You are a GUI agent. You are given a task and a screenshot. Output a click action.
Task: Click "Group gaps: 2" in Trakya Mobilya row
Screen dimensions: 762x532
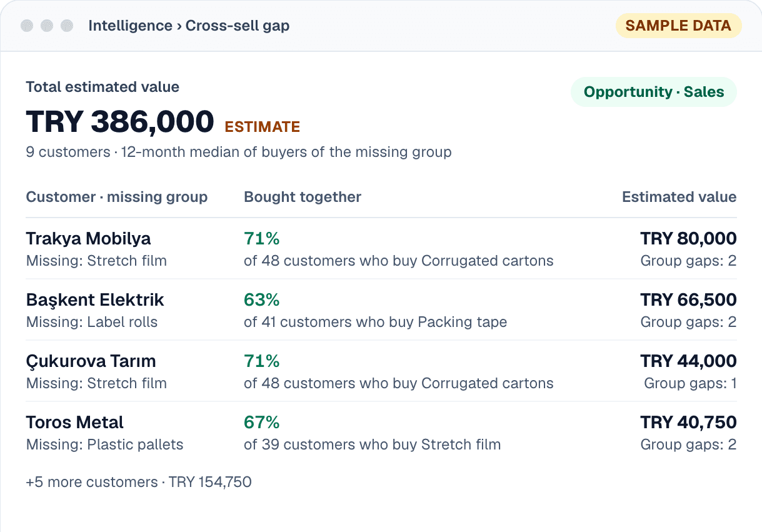tap(689, 261)
